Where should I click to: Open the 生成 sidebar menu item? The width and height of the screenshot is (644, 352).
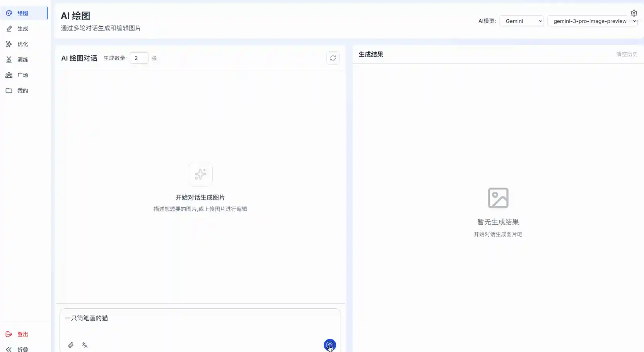pos(24,29)
